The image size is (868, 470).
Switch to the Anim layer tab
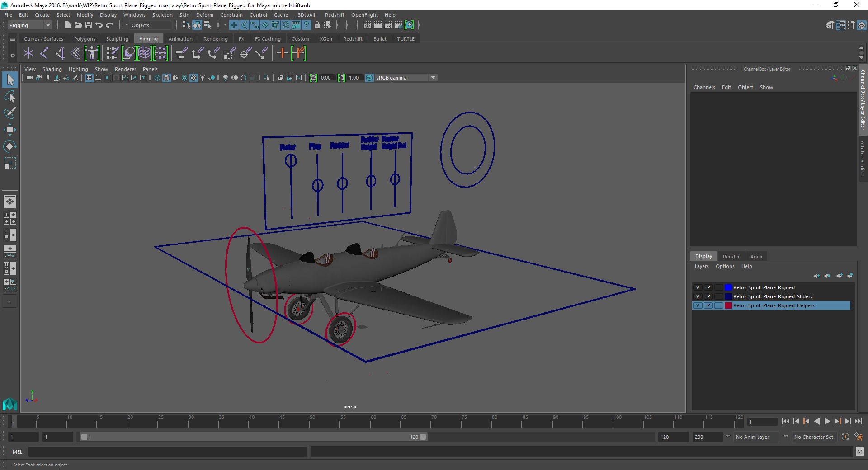click(756, 256)
